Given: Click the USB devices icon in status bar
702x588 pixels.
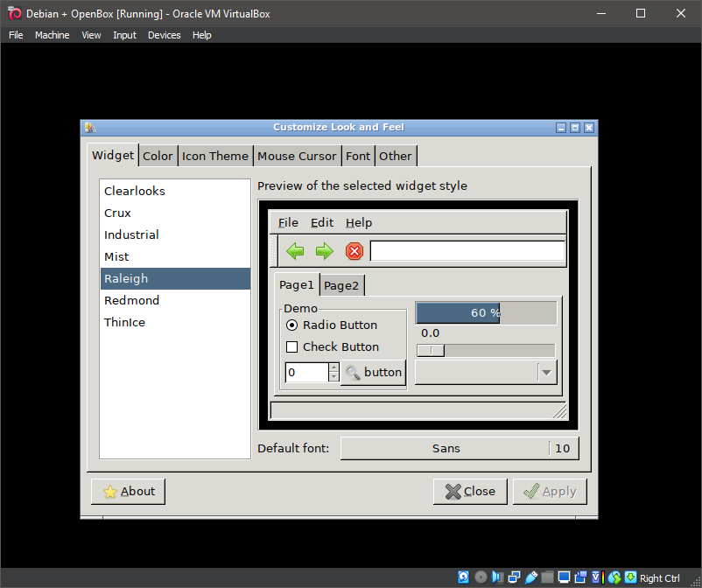Looking at the screenshot, I should coord(531,577).
